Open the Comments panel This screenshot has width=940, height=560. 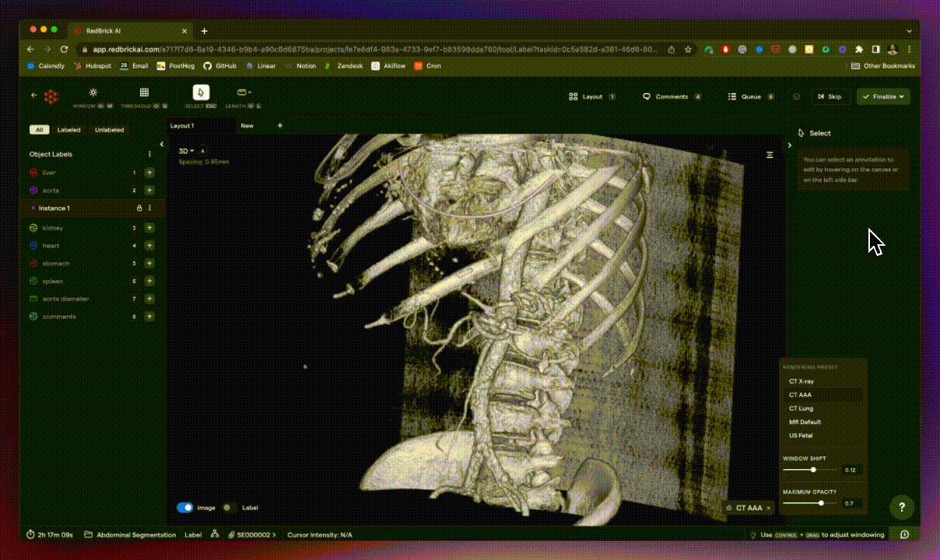tap(672, 96)
